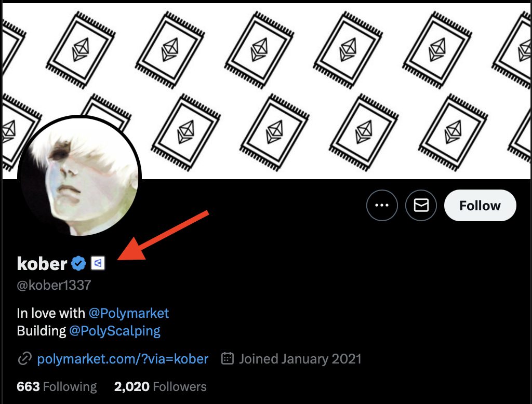View the 2,020 Followers list
This screenshot has height=404, width=532.
point(160,386)
